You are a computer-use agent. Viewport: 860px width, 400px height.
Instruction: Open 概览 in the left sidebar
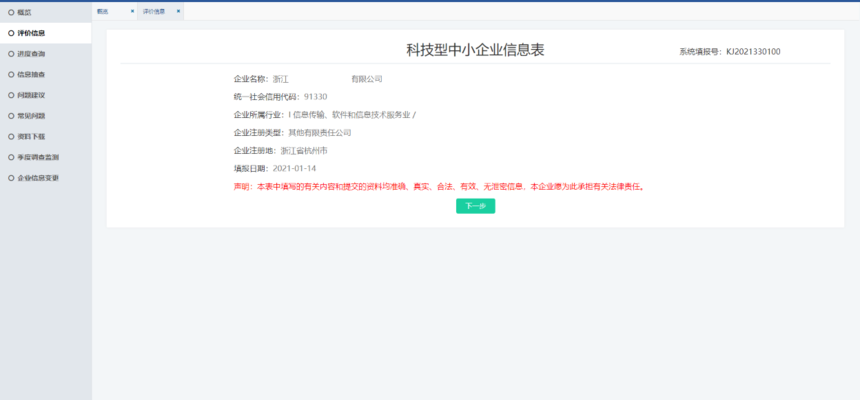coord(45,12)
